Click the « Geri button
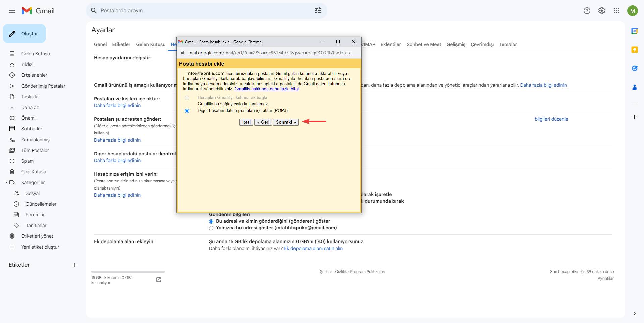The width and height of the screenshot is (644, 323). 263,122
